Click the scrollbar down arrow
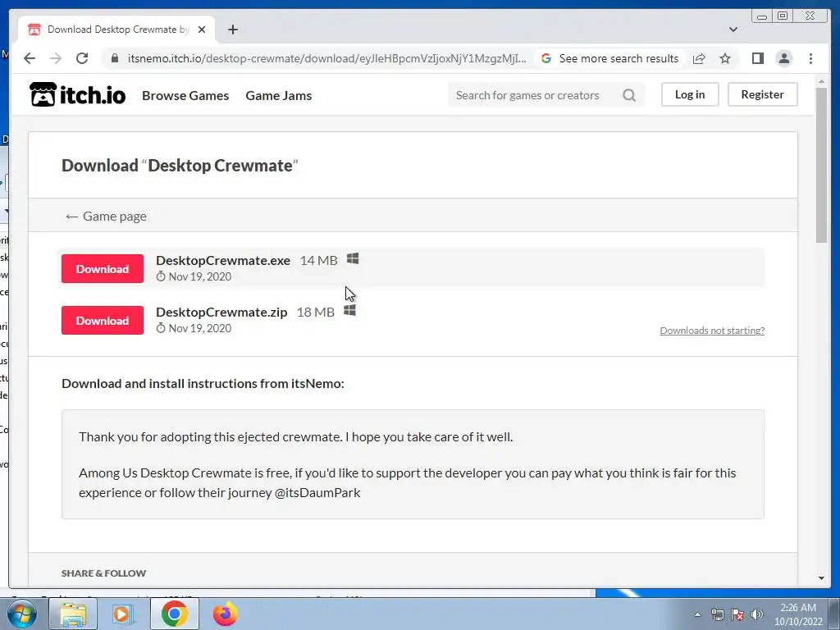 (x=821, y=578)
